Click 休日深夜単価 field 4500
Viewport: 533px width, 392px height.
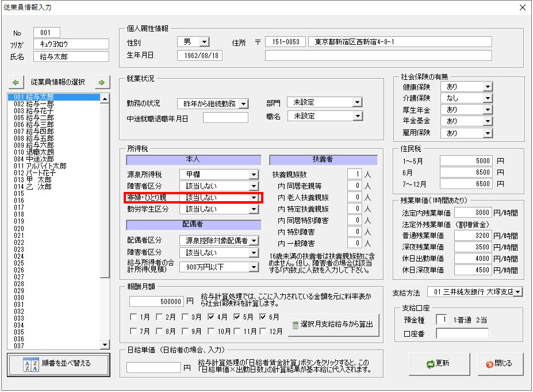473,270
